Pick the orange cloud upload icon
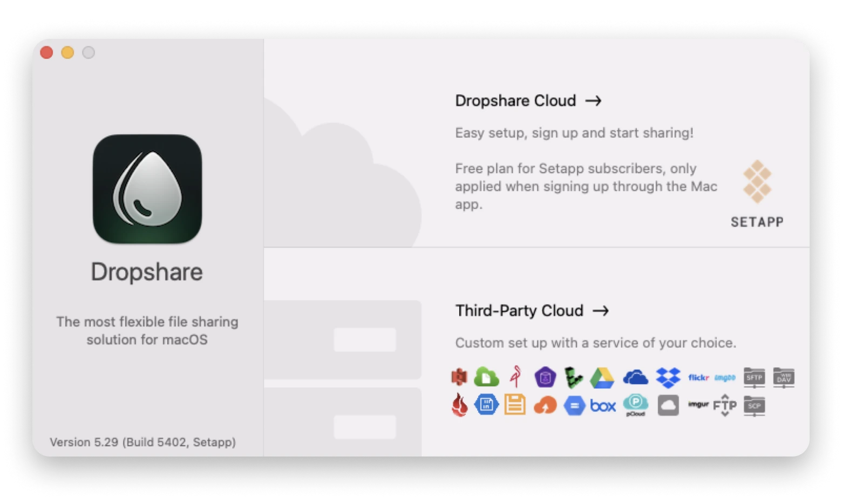Image resolution: width=842 pixels, height=504 pixels. pyautogui.click(x=545, y=405)
